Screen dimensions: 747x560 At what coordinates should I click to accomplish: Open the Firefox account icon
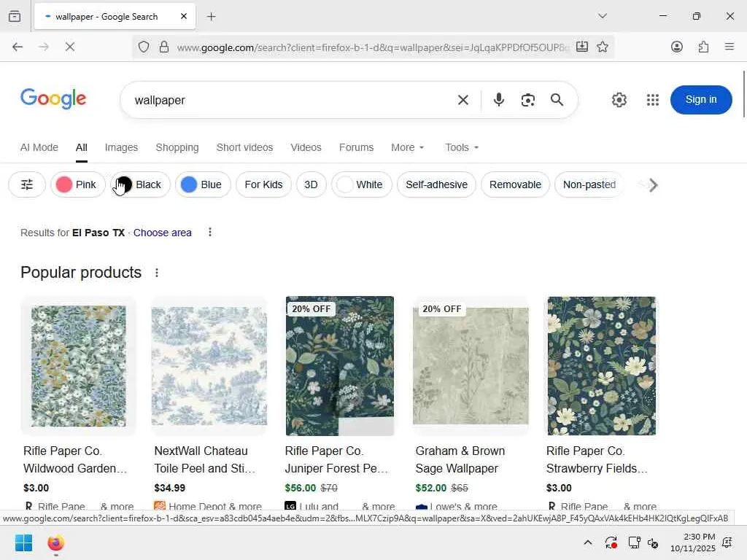(676, 47)
